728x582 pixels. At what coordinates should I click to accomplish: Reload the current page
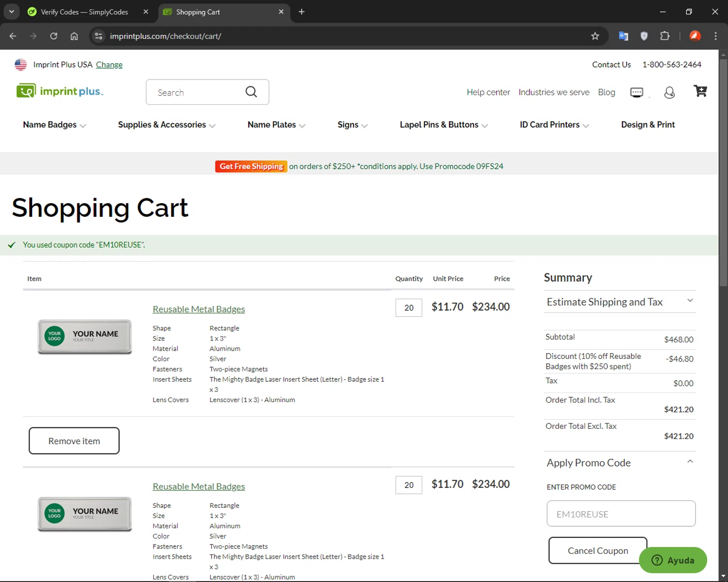[53, 36]
